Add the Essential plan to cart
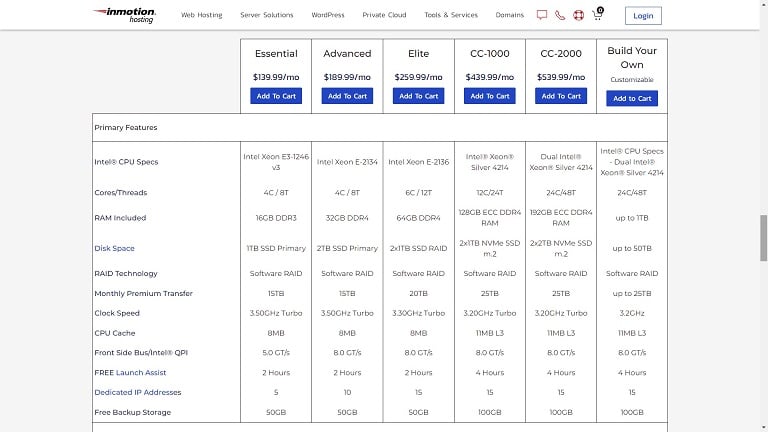 point(276,96)
